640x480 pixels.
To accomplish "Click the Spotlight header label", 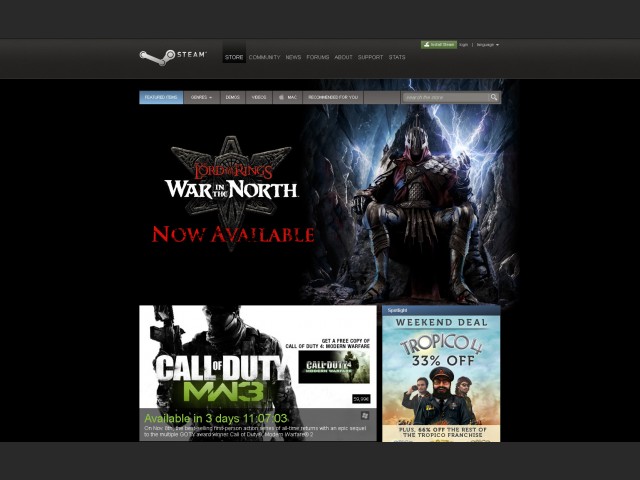I will 397,310.
